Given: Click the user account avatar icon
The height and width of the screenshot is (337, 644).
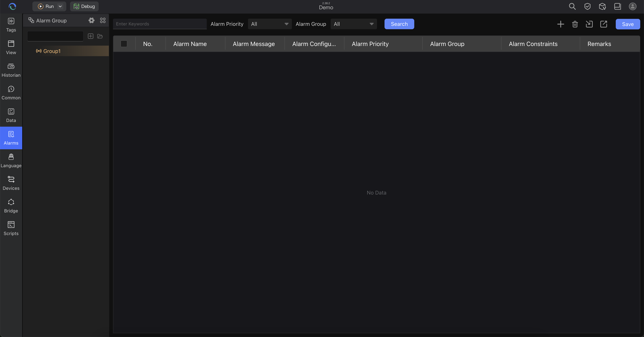Looking at the screenshot, I should [x=633, y=7].
